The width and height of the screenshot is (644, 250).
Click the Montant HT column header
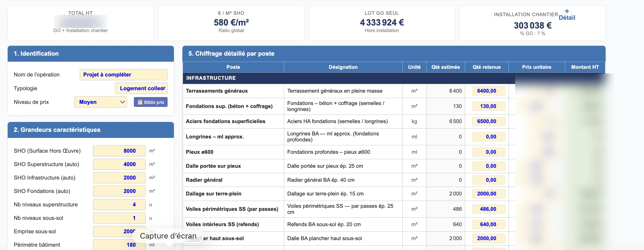click(x=585, y=67)
